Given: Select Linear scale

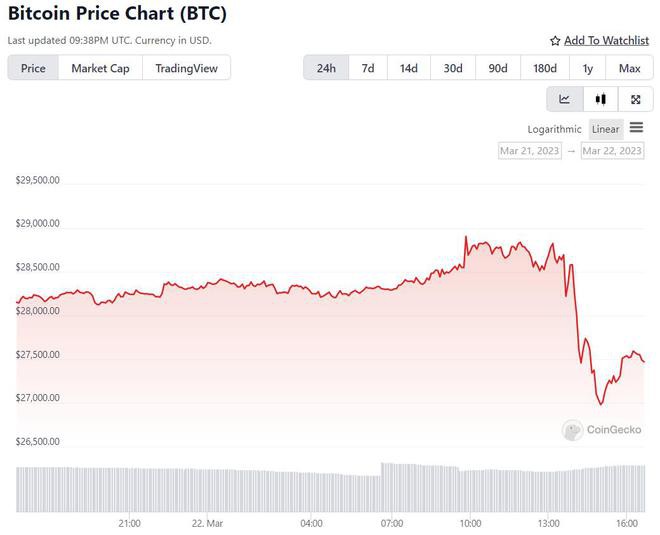Looking at the screenshot, I should pyautogui.click(x=605, y=129).
